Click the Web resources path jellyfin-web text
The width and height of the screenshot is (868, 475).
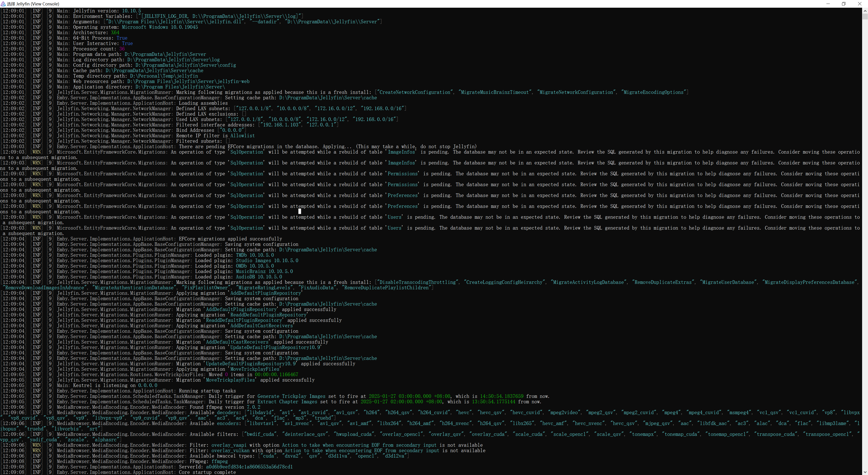(x=233, y=81)
